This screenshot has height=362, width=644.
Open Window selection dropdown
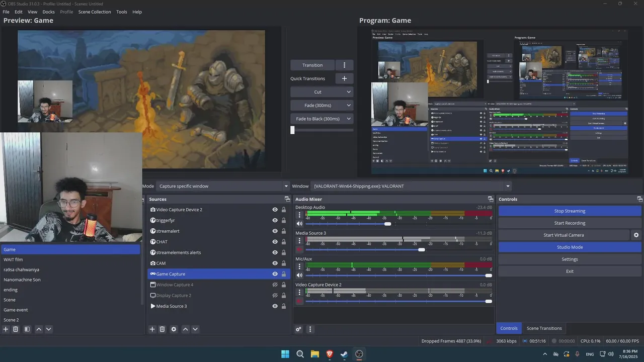click(x=411, y=186)
